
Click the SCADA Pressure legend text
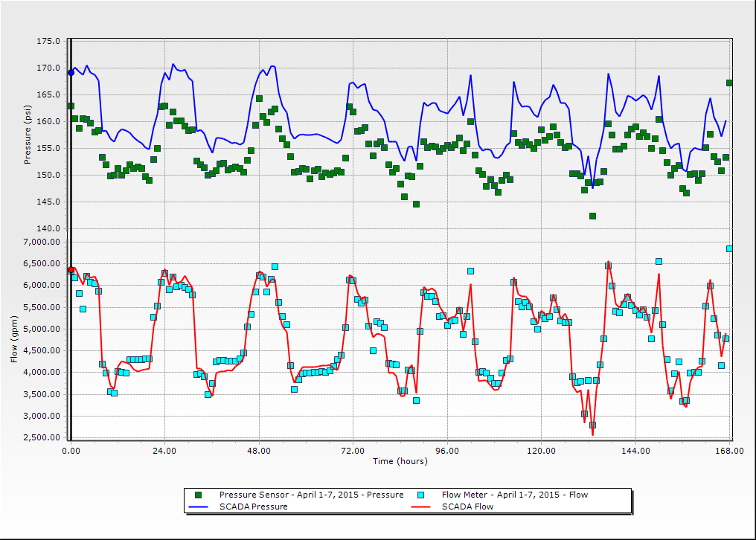coord(254,507)
